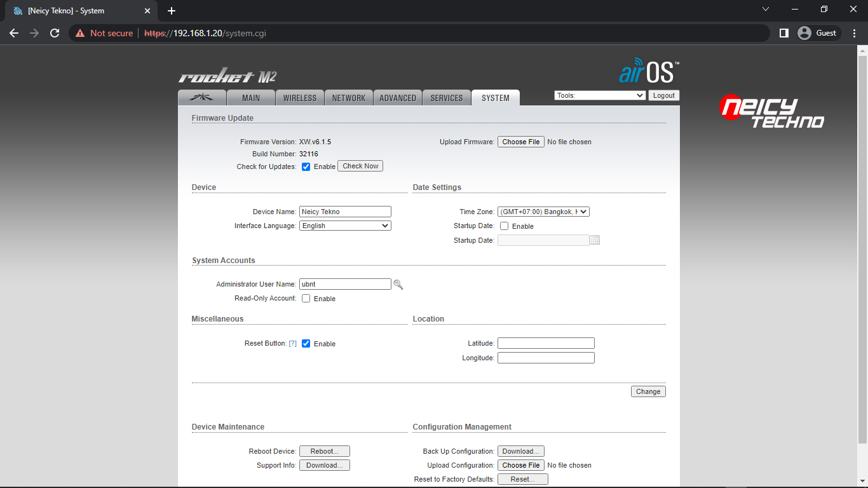Open the Ubiquiti logo tab
868x488 pixels.
coord(202,97)
